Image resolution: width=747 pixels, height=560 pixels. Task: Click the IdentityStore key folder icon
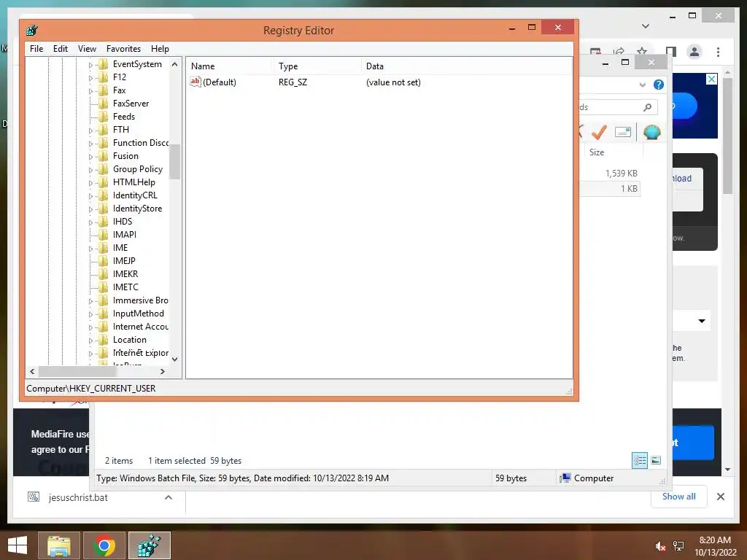tap(104, 208)
